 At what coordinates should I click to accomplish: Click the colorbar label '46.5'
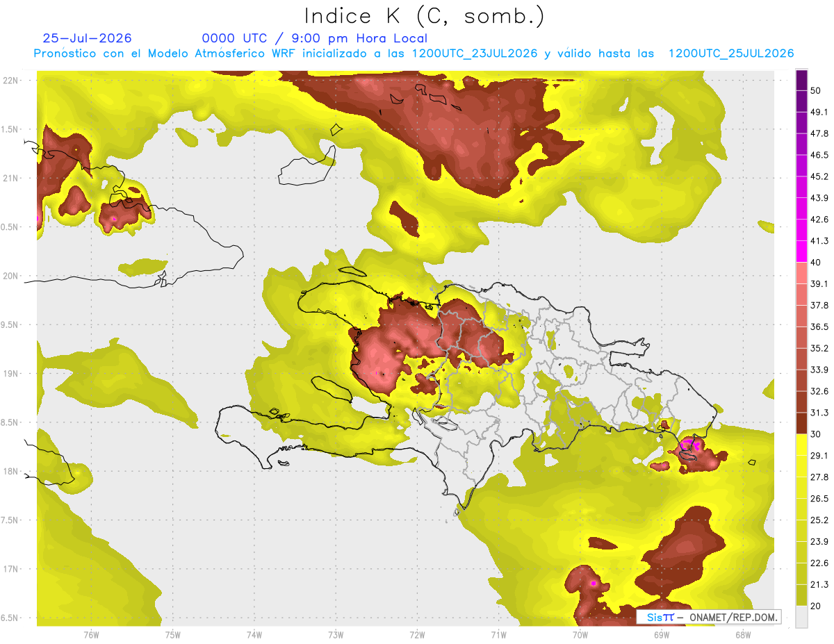[819, 155]
